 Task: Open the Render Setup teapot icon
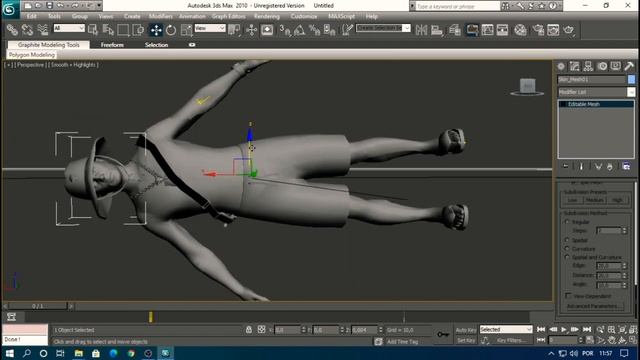538,30
